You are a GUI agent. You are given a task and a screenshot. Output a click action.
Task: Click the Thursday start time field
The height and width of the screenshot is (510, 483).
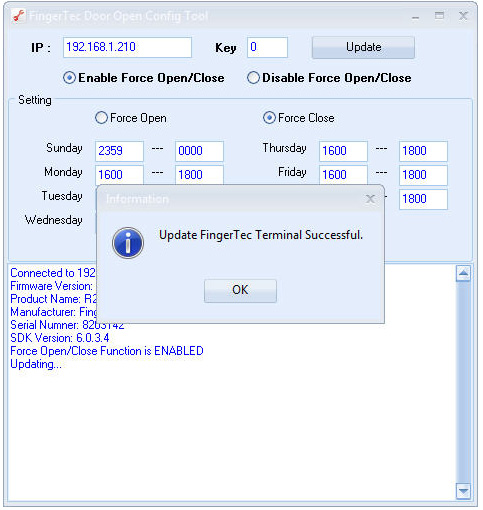point(343,151)
